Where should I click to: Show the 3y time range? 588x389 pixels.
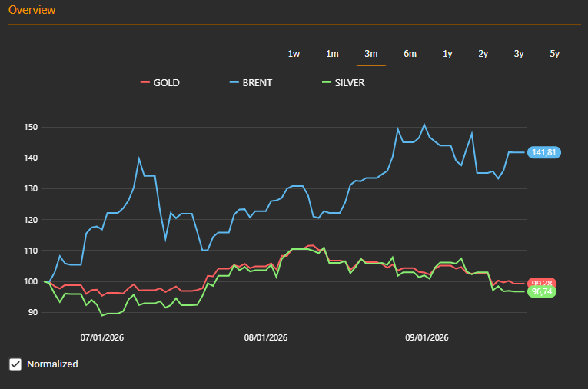click(519, 54)
